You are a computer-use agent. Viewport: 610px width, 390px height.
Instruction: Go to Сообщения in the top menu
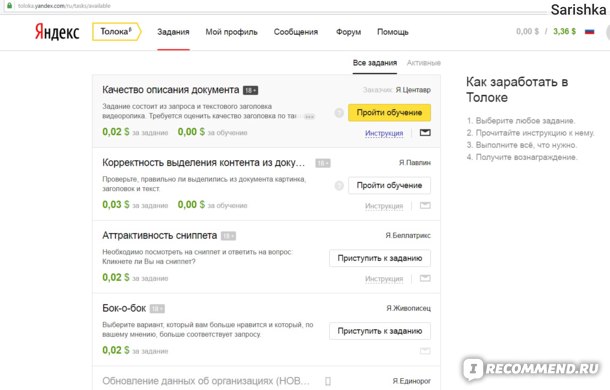[296, 32]
